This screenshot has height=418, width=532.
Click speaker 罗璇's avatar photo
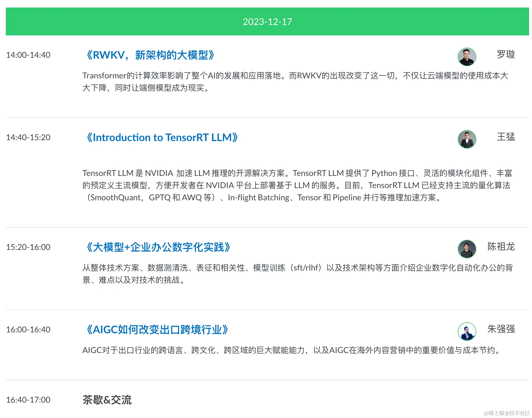pyautogui.click(x=467, y=57)
